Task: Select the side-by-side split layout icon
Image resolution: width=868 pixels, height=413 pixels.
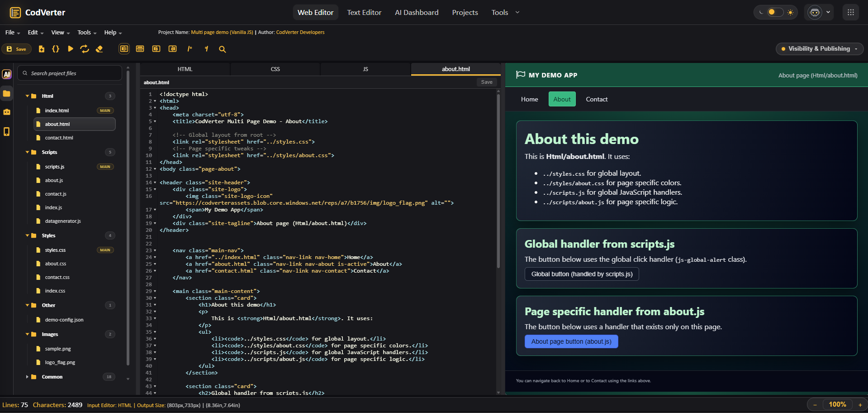Action: [124, 49]
